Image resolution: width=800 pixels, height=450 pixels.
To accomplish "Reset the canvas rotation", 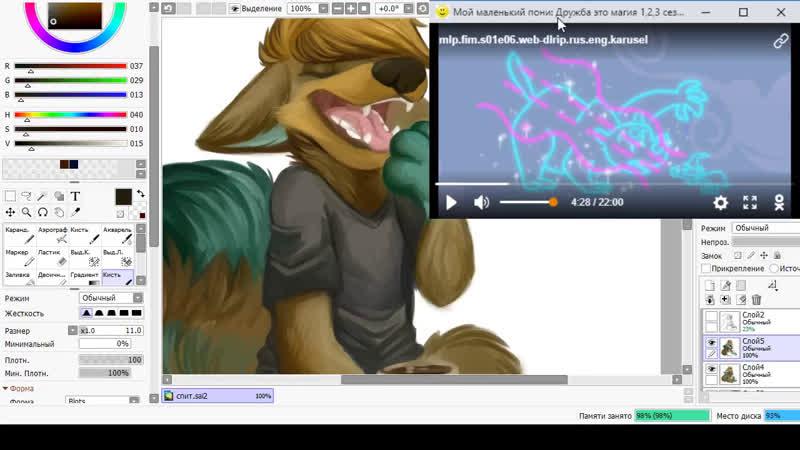I will 422,9.
